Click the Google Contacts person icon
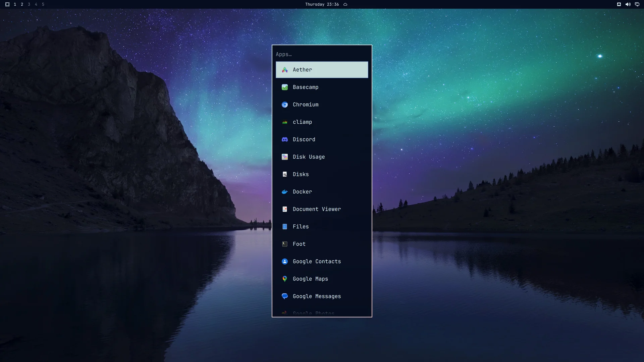This screenshot has height=362, width=644. click(285, 261)
